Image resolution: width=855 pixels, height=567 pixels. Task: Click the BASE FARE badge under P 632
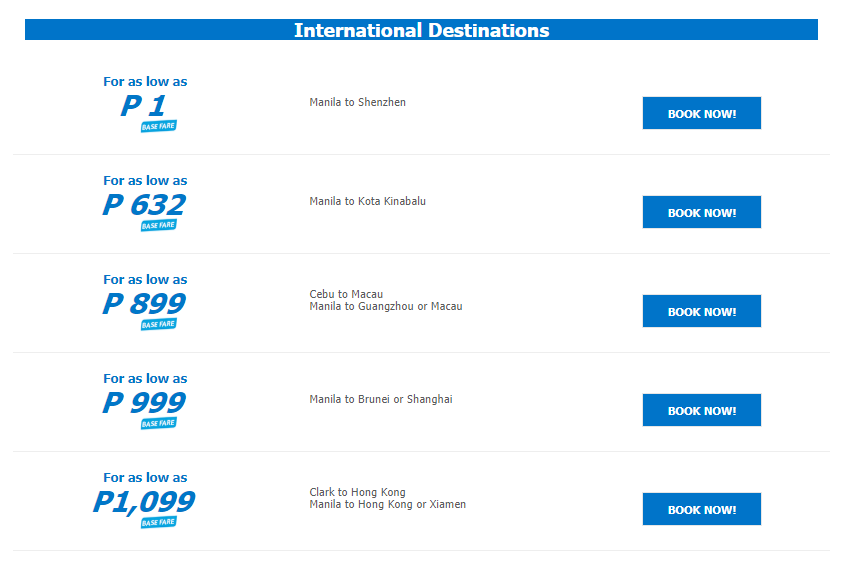point(159,226)
